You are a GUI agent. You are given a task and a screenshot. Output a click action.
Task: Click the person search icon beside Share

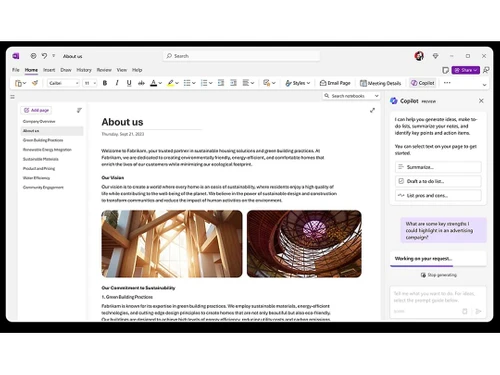(x=486, y=70)
